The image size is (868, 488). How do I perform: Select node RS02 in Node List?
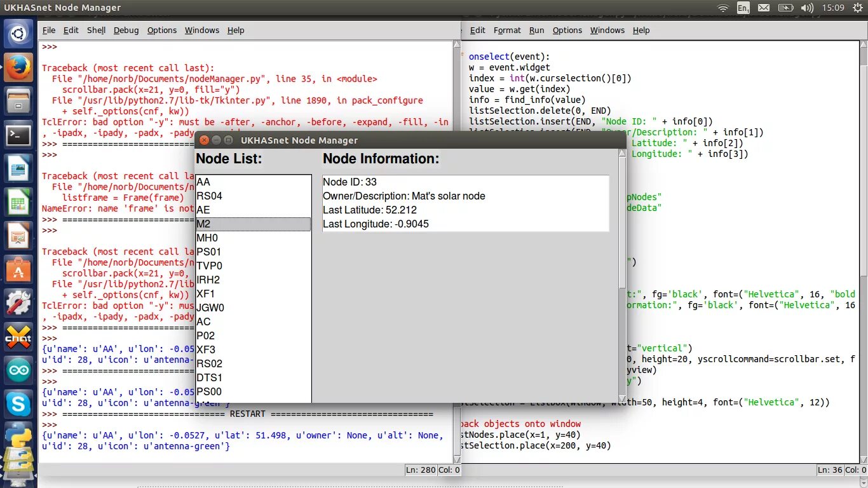pyautogui.click(x=254, y=363)
